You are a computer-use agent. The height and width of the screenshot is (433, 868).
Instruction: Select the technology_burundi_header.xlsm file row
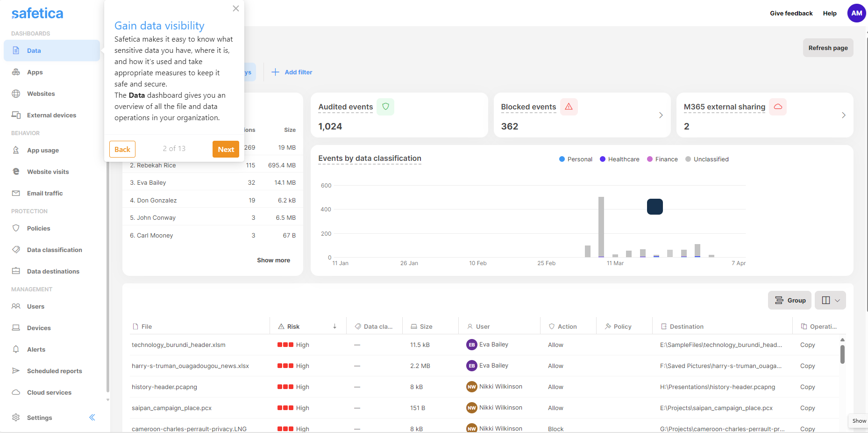(484, 345)
